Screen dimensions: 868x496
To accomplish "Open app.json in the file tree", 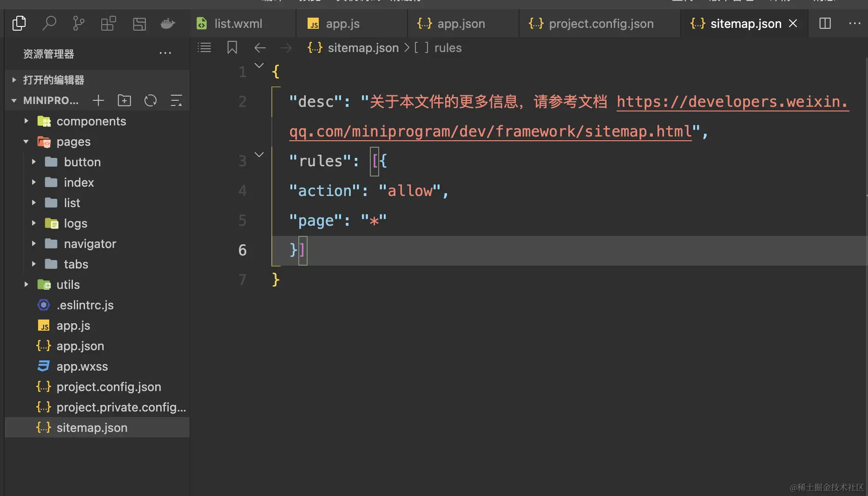I will pos(97,346).
